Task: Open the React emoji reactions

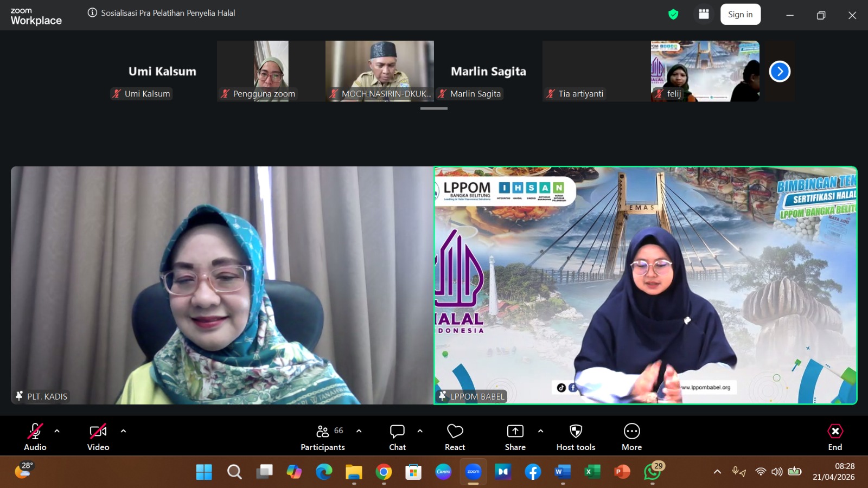Action: click(x=455, y=436)
